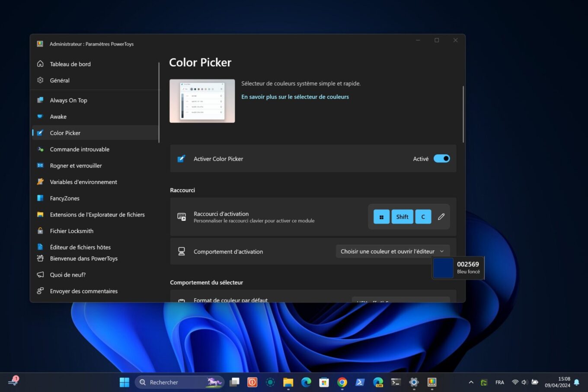
Task: Click the FRA language indicator
Action: click(x=500, y=382)
